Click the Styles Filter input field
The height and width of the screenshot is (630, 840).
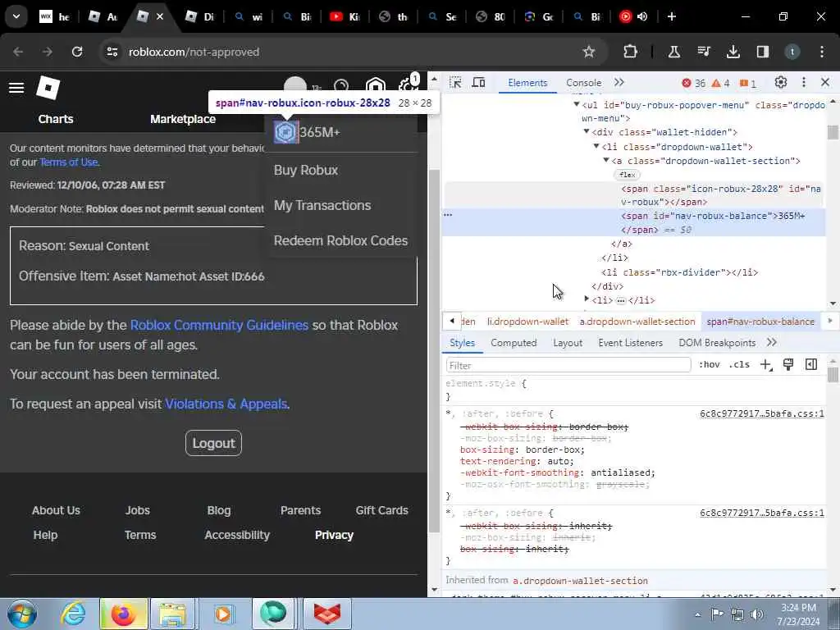click(568, 365)
